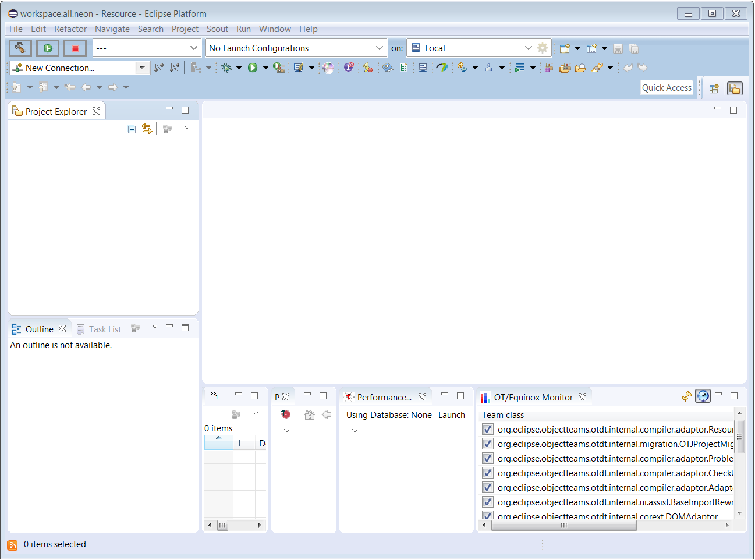Image resolution: width=755 pixels, height=560 pixels.
Task: Click Link with Editor in Project Explorer
Action: coord(147,129)
